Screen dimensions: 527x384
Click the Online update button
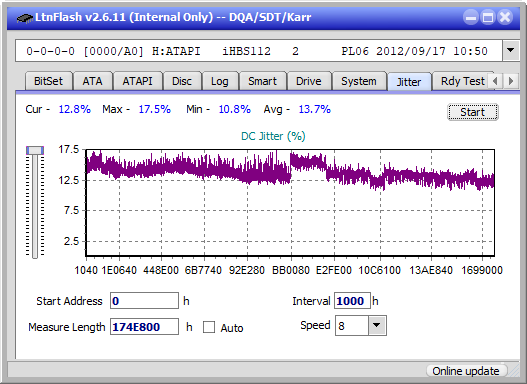tap(466, 371)
